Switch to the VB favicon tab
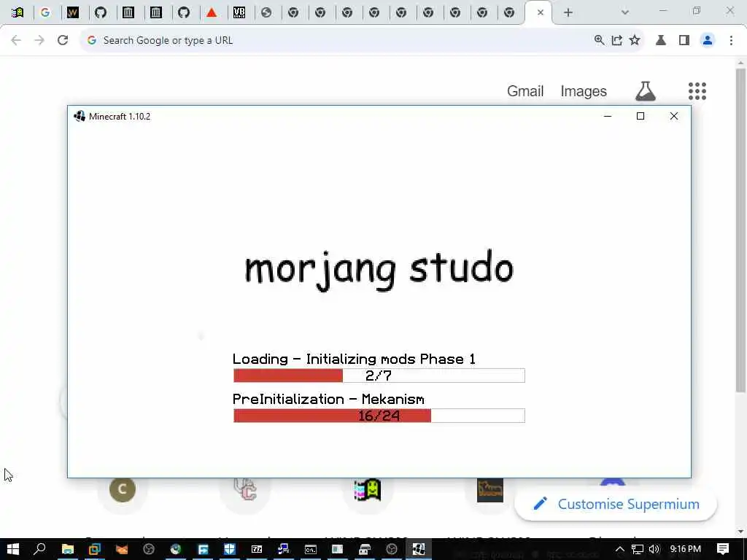Viewport: 747px width, 560px height. pos(239,12)
